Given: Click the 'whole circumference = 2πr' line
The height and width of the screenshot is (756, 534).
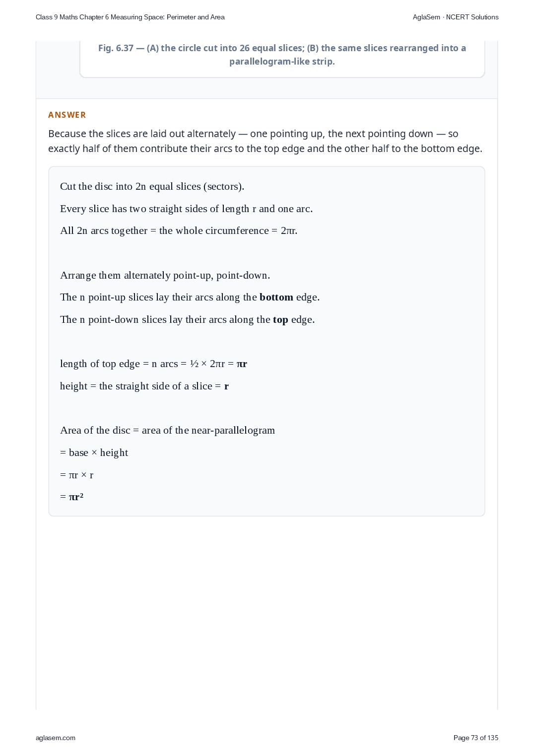Looking at the screenshot, I should [x=179, y=230].
